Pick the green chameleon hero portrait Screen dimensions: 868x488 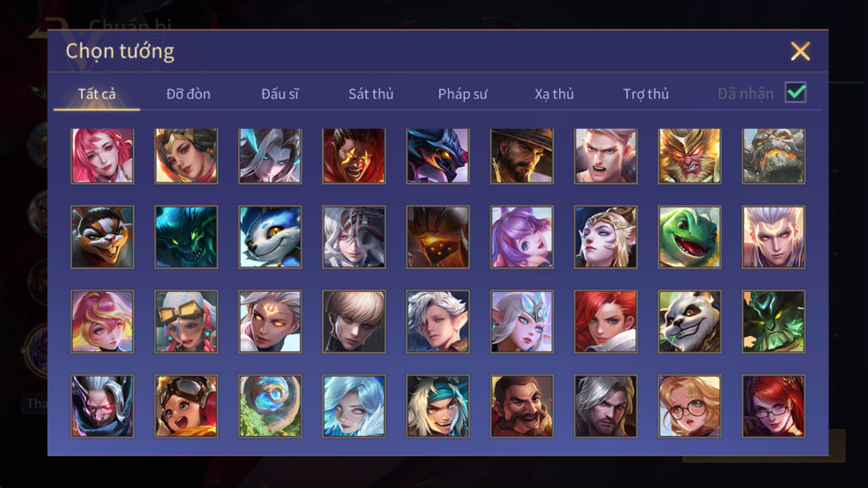[x=689, y=238]
